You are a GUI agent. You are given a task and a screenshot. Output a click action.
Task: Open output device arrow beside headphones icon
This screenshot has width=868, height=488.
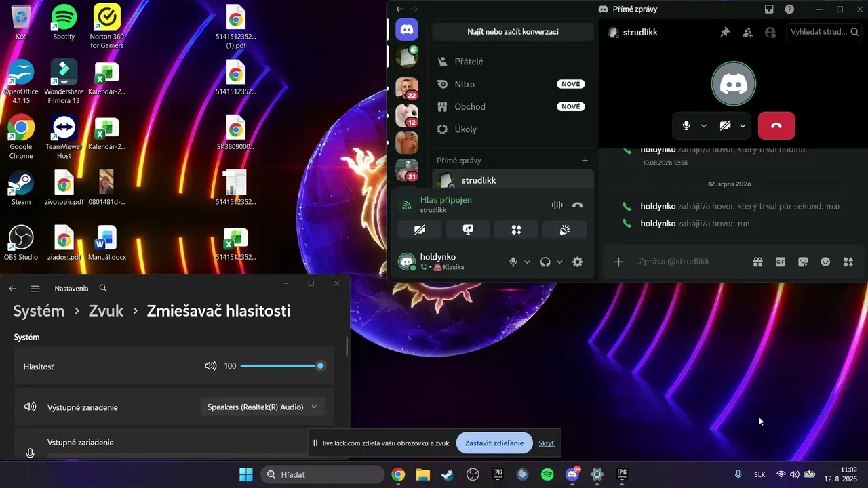pos(559,262)
